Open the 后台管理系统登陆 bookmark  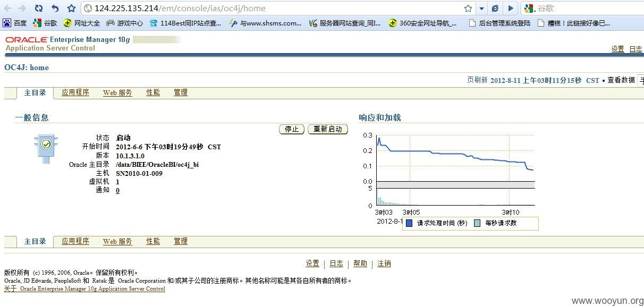pos(499,23)
